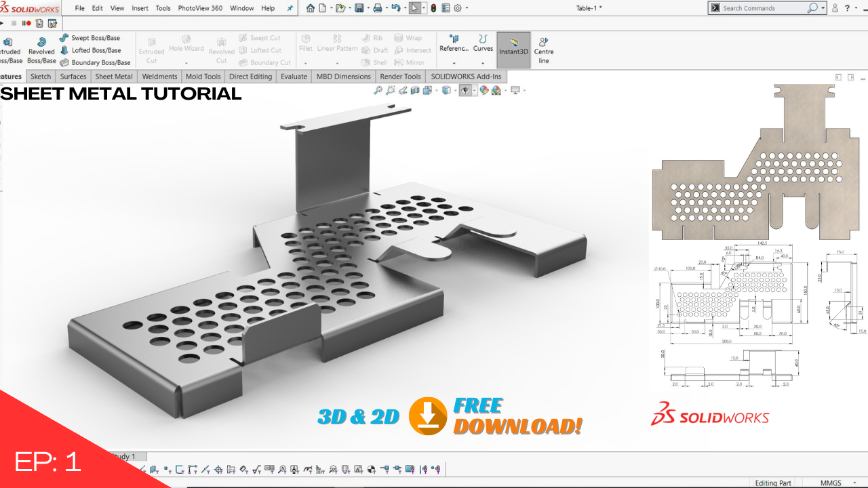Click the Display Style cube icon
Screen dimensions: 868x488
[446, 90]
